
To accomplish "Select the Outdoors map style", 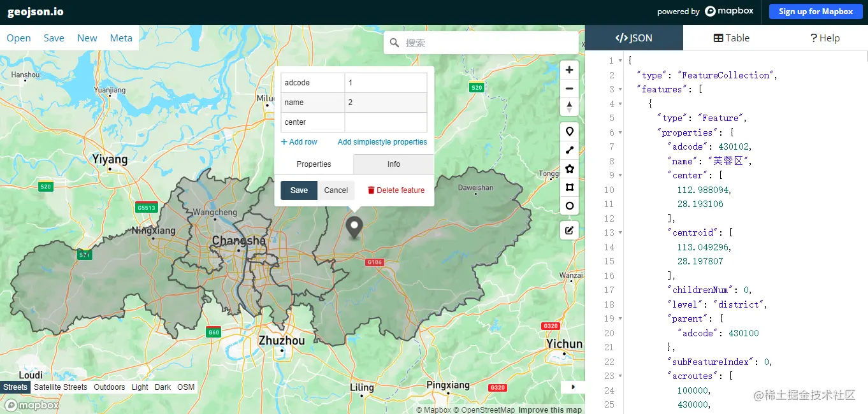I will 110,387.
